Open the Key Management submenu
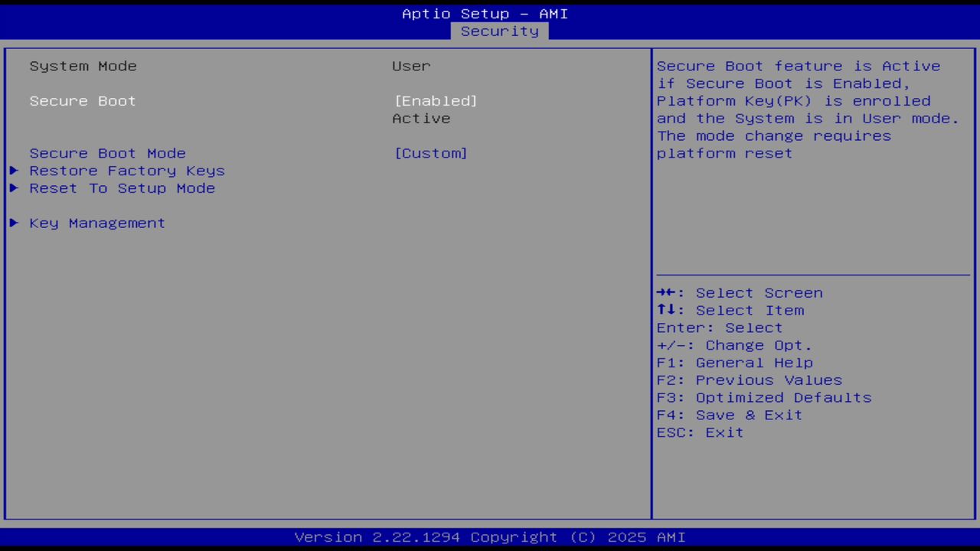Viewport: 980px width, 551px height. [96, 223]
